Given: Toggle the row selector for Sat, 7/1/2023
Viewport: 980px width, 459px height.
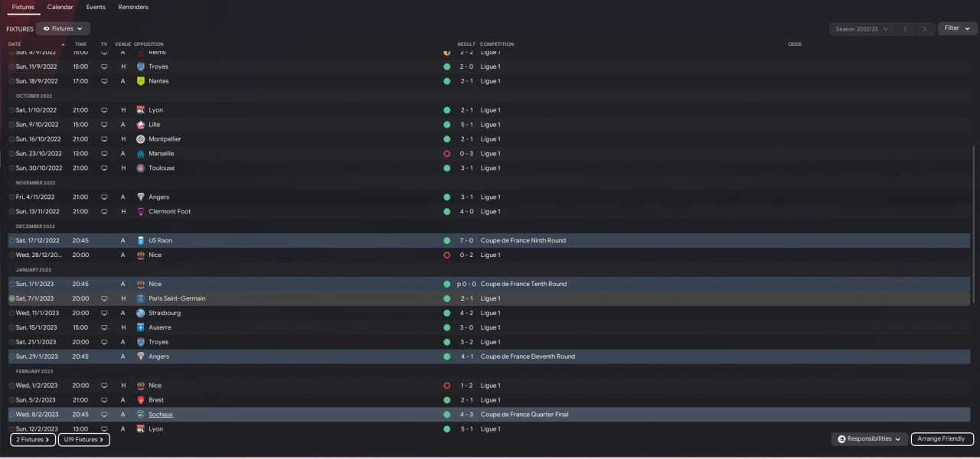Looking at the screenshot, I should (12, 298).
